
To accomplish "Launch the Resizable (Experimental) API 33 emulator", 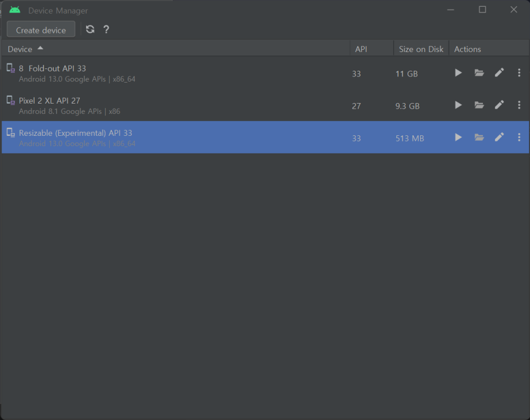I will tap(458, 137).
